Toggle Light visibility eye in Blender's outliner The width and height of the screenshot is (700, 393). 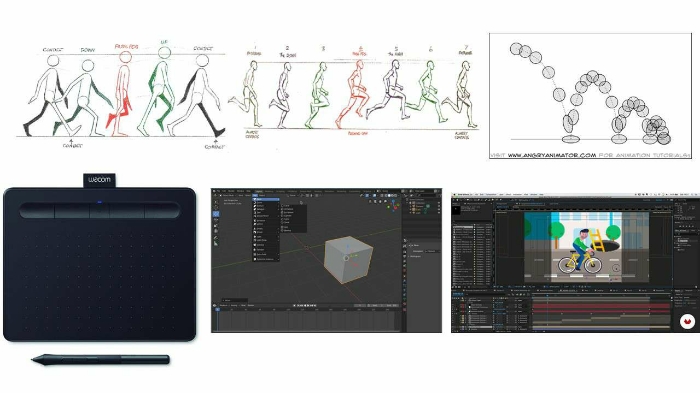pyautogui.click(x=439, y=213)
